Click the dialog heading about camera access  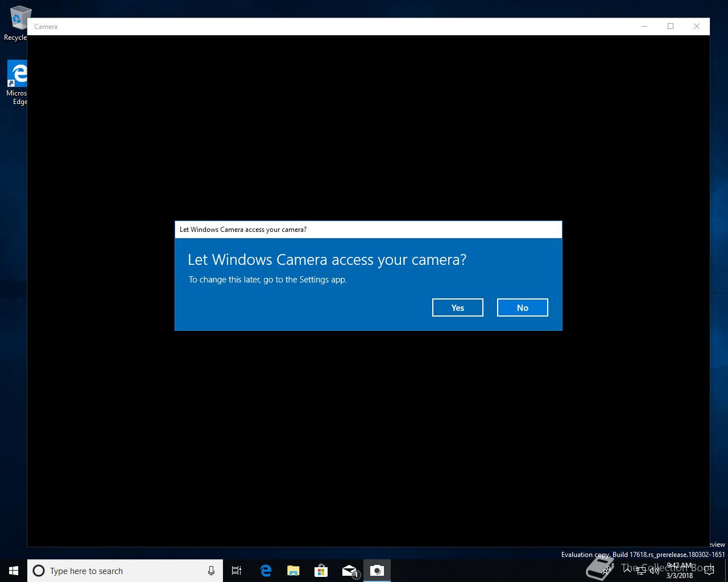327,260
